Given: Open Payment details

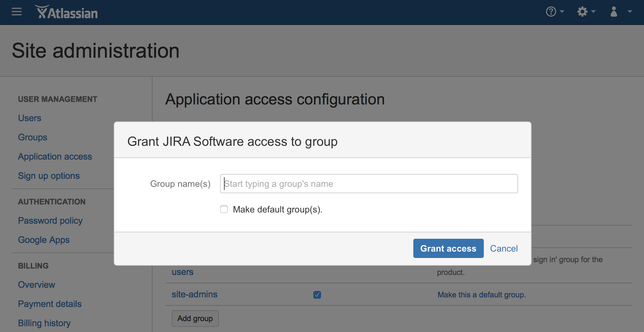Looking at the screenshot, I should 50,304.
